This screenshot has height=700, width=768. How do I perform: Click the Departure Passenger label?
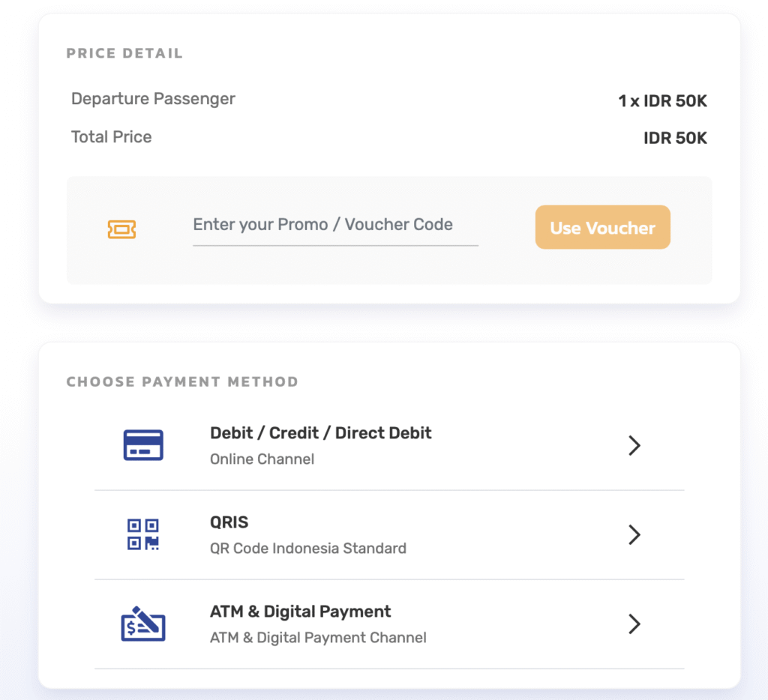click(x=153, y=99)
